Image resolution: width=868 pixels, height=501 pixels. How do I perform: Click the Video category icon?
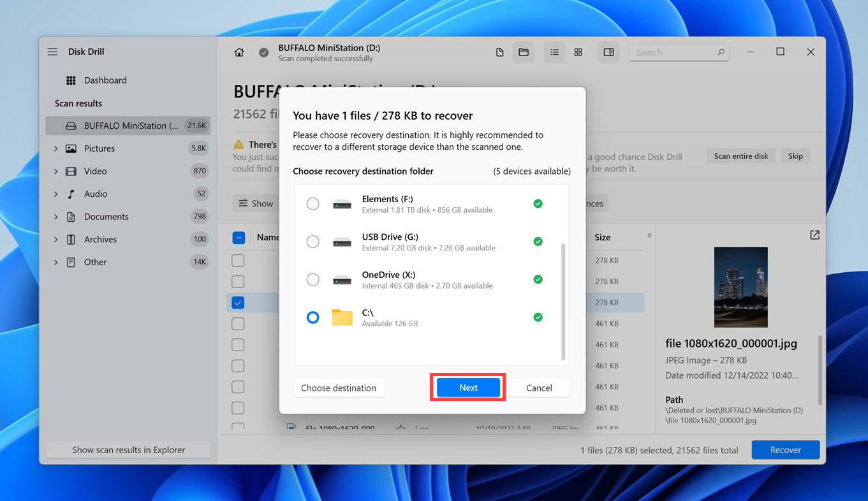point(71,171)
